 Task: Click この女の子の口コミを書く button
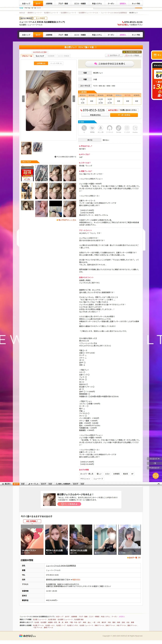pyautogui.click(x=110, y=64)
